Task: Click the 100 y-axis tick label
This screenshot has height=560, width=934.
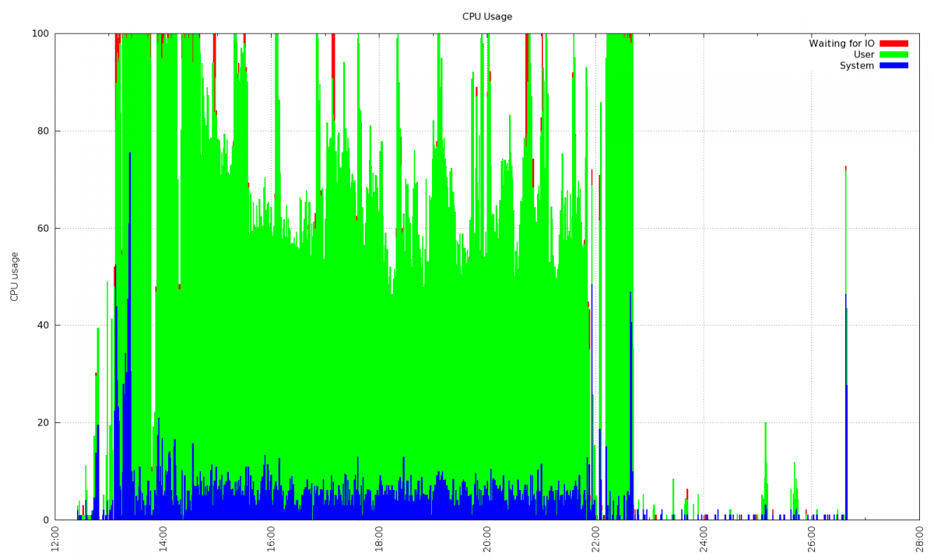Action: [x=40, y=33]
